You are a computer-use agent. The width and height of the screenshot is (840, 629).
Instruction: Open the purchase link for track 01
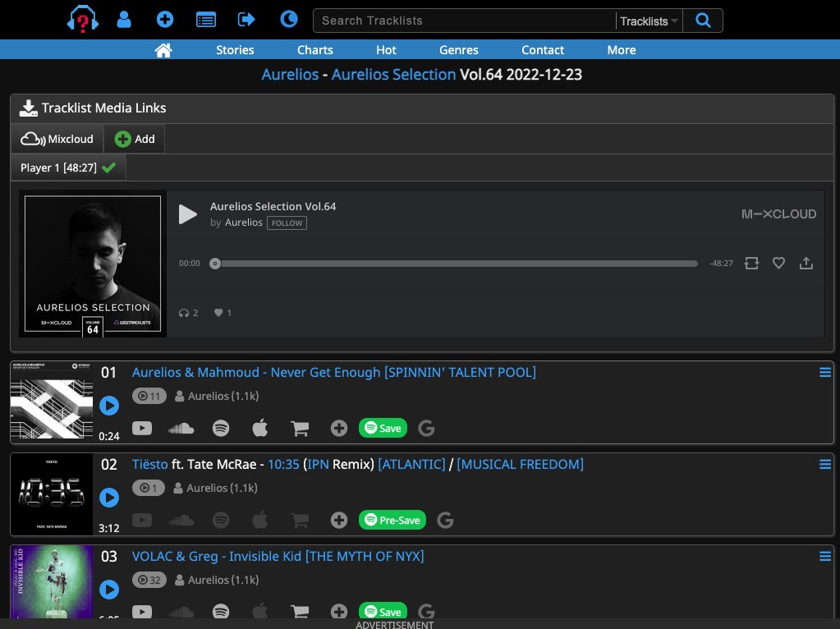point(299,428)
